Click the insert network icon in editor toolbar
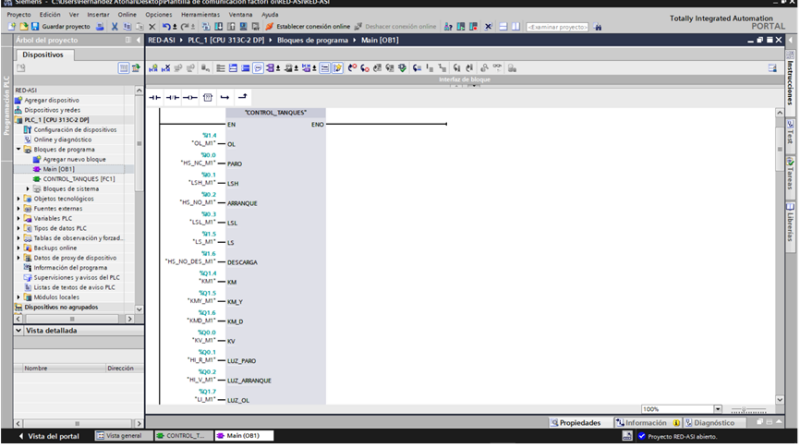The image size is (800, 448). 153,68
